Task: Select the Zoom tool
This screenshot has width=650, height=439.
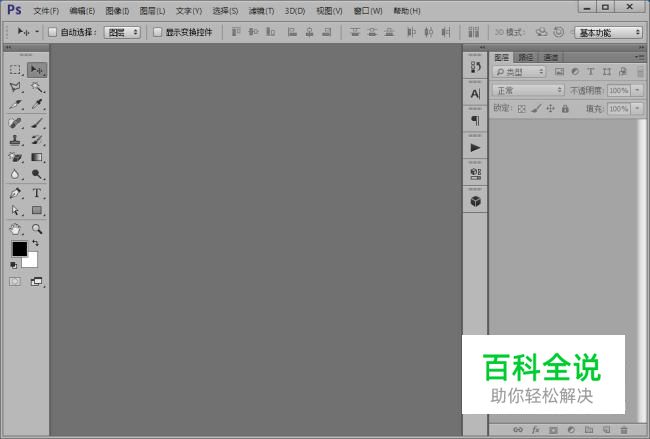Action: coord(37,229)
